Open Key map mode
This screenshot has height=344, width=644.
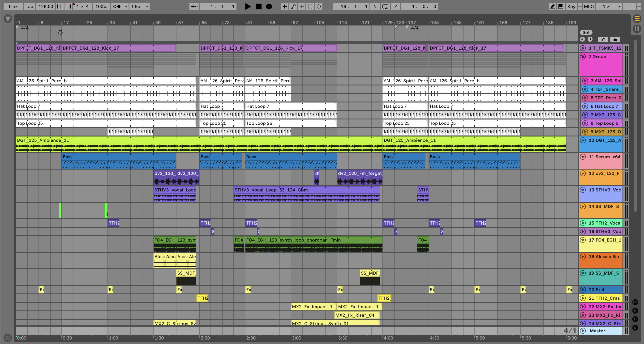571,6
